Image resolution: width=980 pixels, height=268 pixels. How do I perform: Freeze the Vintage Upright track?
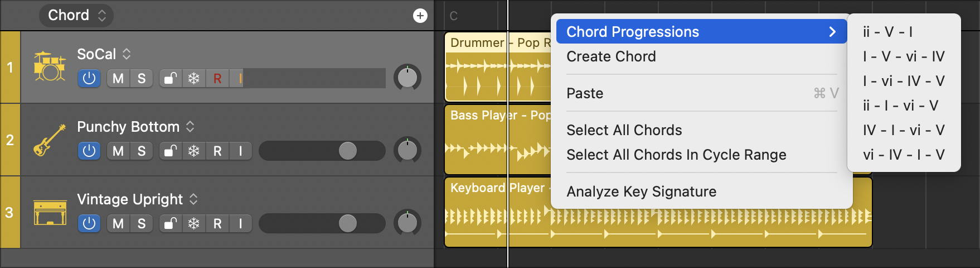194,223
